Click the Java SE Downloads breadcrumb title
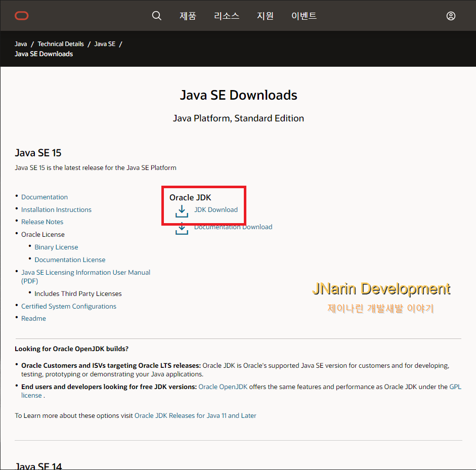This screenshot has width=476, height=470. click(x=44, y=54)
